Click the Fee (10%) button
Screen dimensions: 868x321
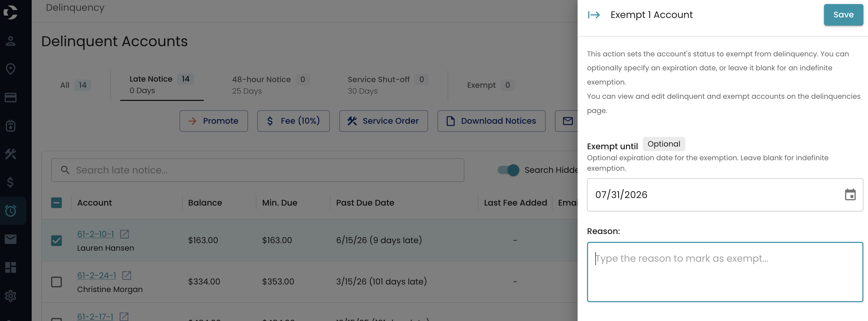tap(293, 121)
